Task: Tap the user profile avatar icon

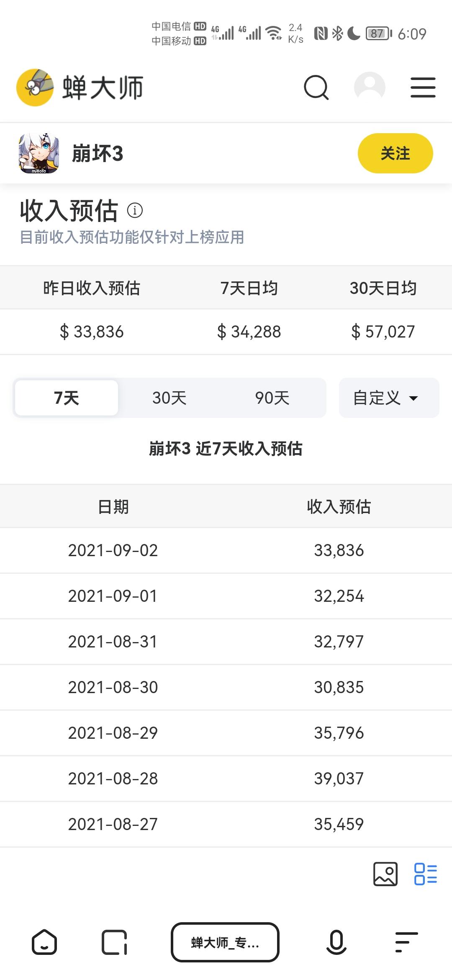Action: click(x=370, y=87)
